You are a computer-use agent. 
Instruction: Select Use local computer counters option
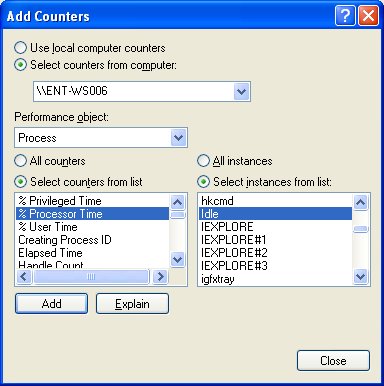(x=20, y=48)
